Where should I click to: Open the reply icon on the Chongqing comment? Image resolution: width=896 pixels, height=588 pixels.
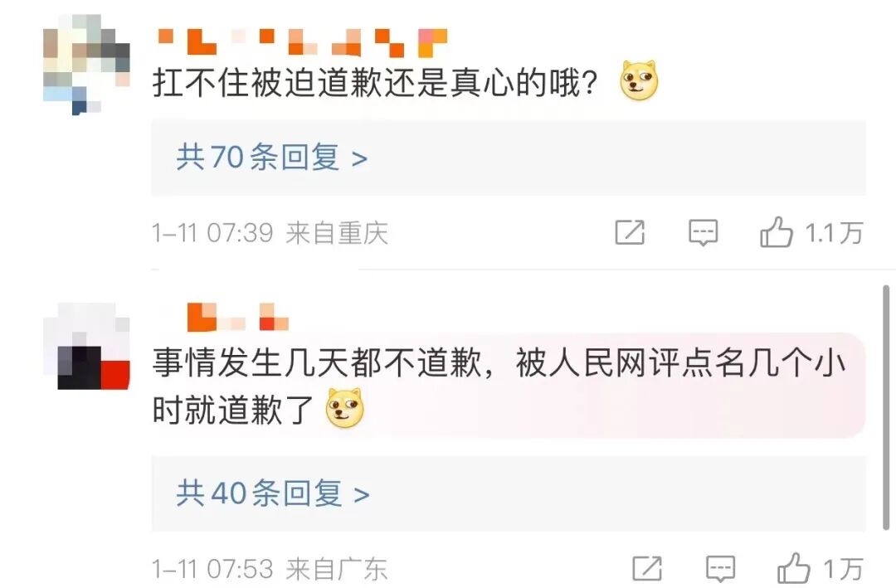703,232
